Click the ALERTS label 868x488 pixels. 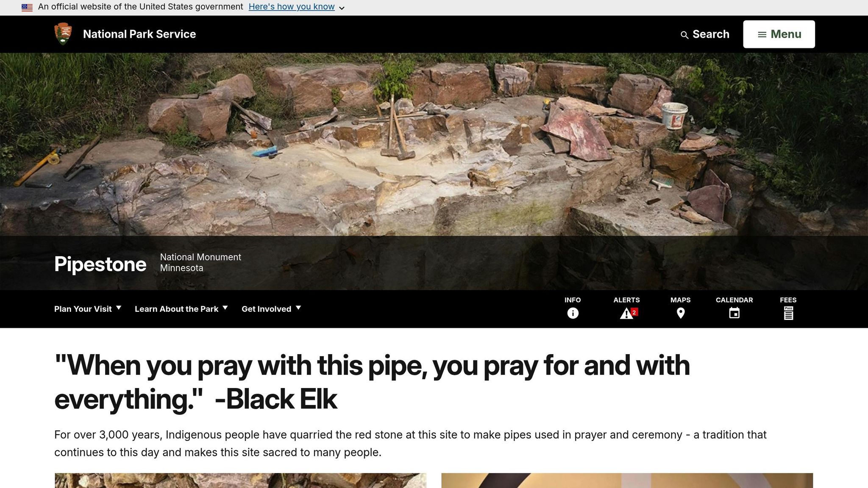click(627, 300)
